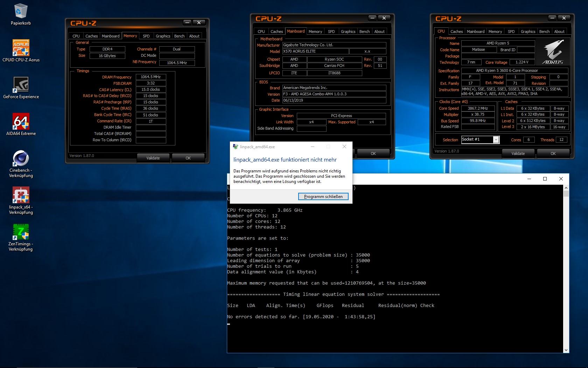
Task: Open Bench tab in the Memory CPU-Z window
Action: (x=179, y=36)
